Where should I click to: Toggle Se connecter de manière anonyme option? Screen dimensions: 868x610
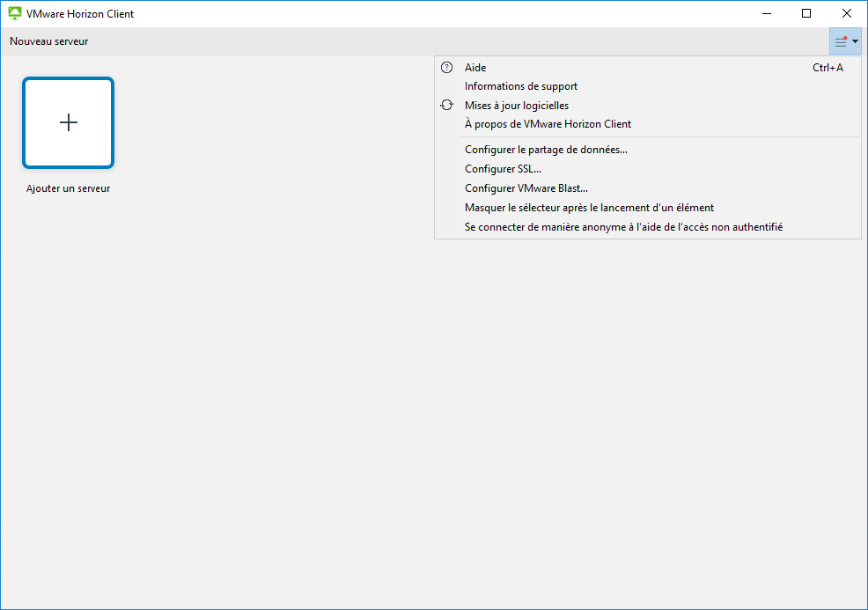648,227
